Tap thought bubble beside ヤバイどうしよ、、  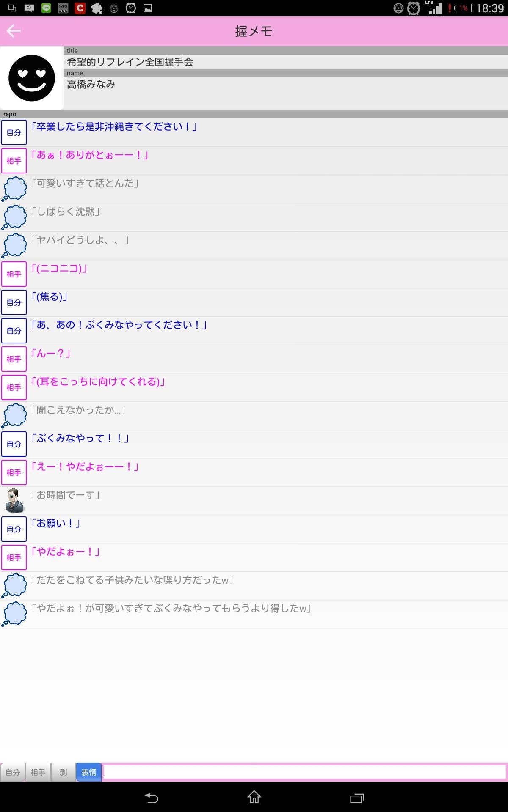coord(14,246)
